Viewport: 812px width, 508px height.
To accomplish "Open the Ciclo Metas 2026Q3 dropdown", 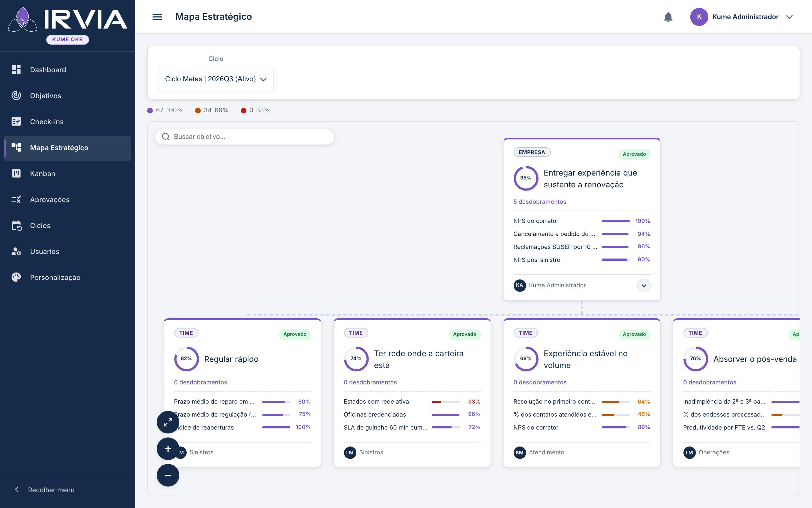I will 216,79.
